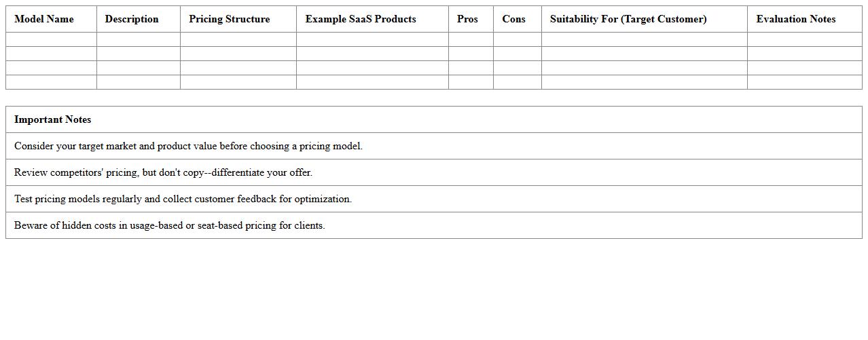Screen dimensions: 868x340
Task: Click last empty cell under Model Name
Action: (51, 82)
